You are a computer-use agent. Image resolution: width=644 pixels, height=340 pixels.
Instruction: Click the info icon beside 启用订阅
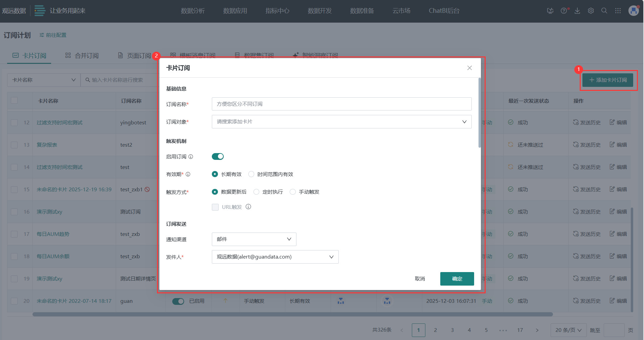(x=191, y=156)
